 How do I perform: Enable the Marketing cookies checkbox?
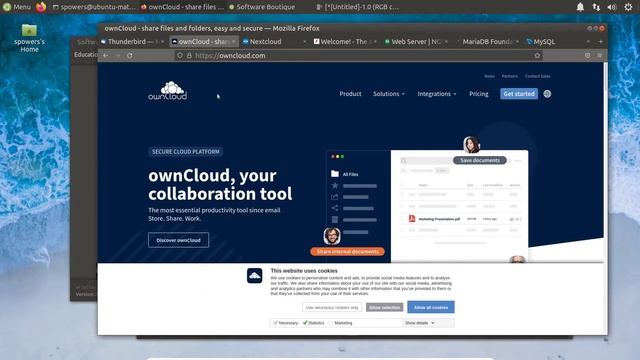(331, 323)
